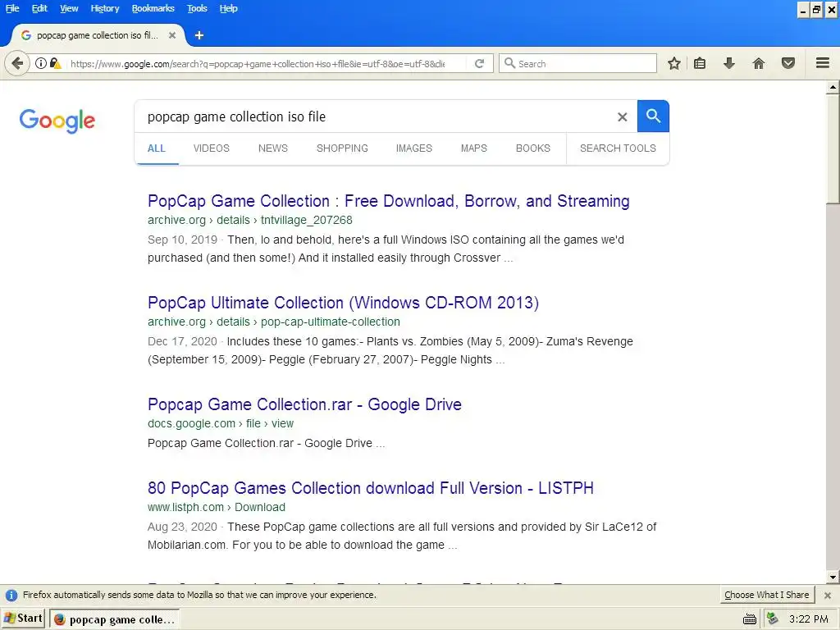Open a new tab with plus icon
The height and width of the screenshot is (630, 840).
[x=199, y=35]
